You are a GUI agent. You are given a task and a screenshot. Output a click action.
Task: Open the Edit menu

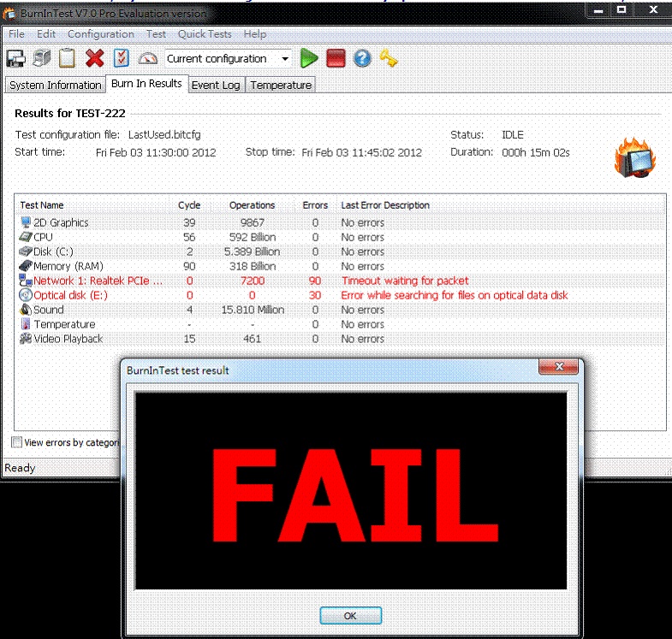[x=46, y=34]
